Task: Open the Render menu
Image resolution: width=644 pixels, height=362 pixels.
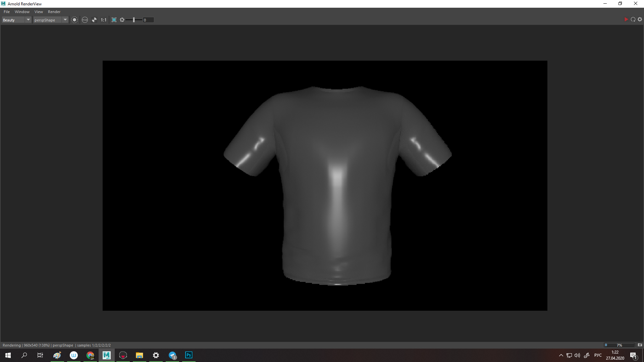Action: tap(54, 12)
